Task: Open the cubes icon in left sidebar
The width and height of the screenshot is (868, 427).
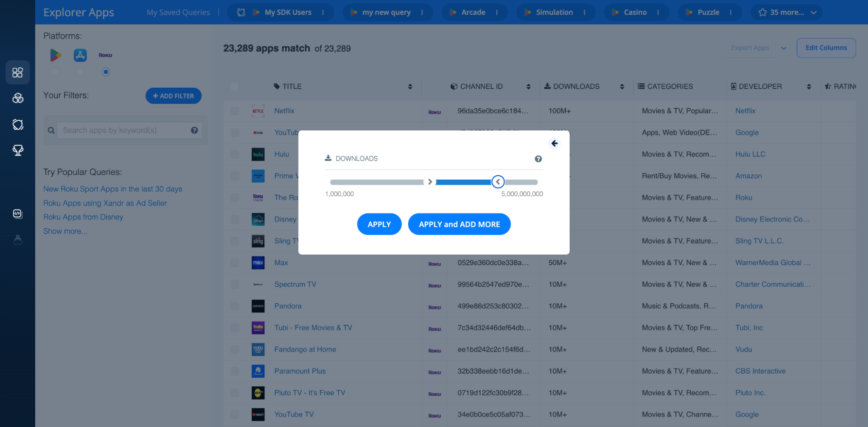Action: pyautogui.click(x=18, y=99)
